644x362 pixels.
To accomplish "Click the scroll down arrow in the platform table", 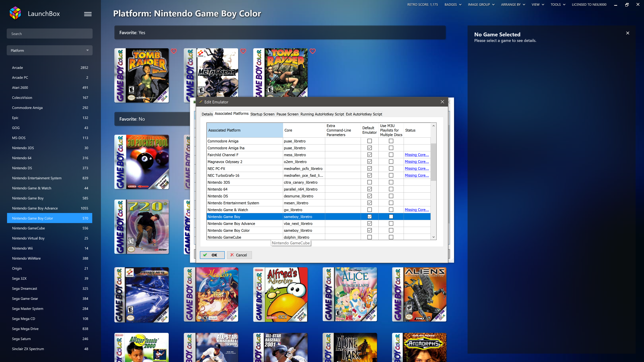I will tap(434, 237).
